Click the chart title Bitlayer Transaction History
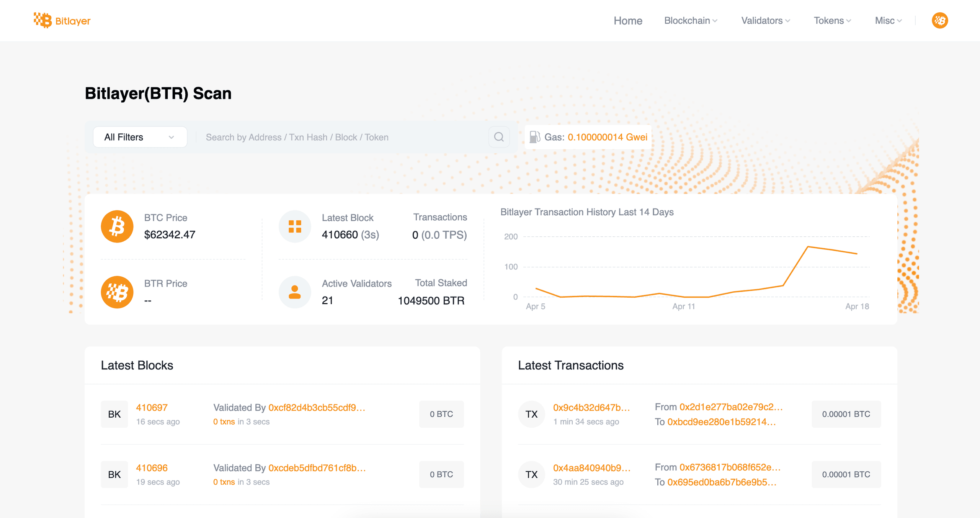 [587, 212]
